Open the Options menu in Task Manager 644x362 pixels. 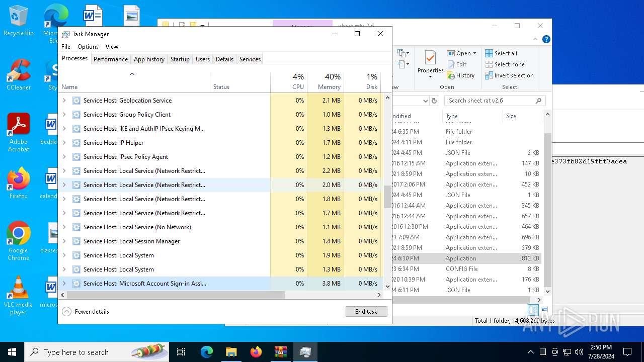[x=88, y=46]
